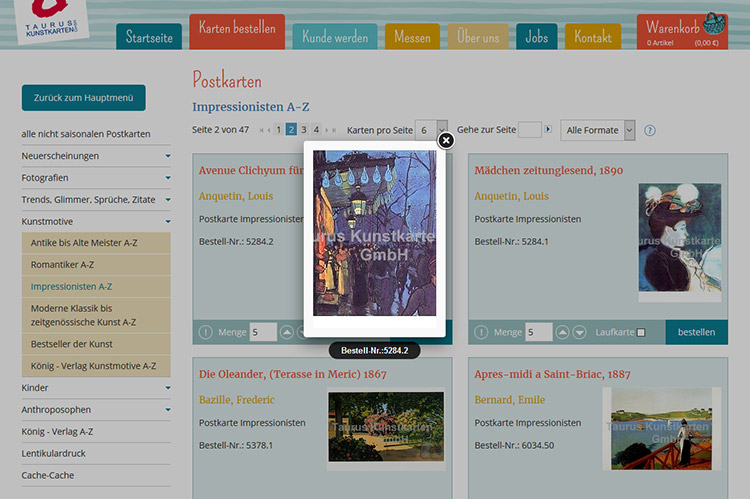The height and width of the screenshot is (499, 750).
Task: Increase quantity for Avenue Clichy card
Action: coord(287,332)
